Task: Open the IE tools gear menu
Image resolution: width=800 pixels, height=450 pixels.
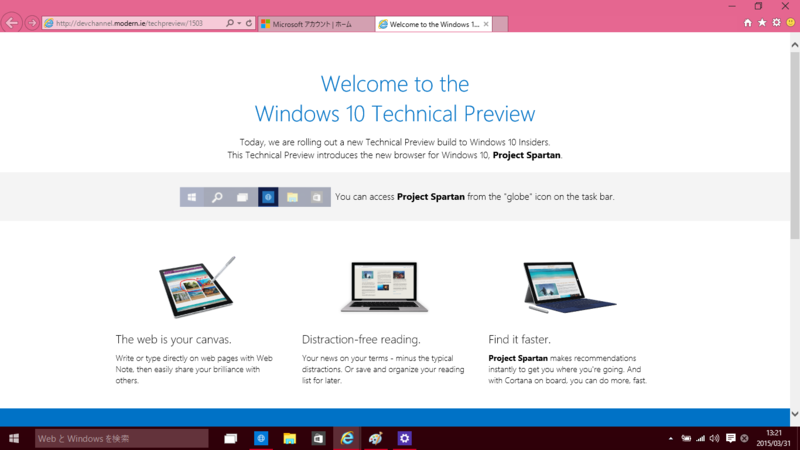Action: pos(777,22)
